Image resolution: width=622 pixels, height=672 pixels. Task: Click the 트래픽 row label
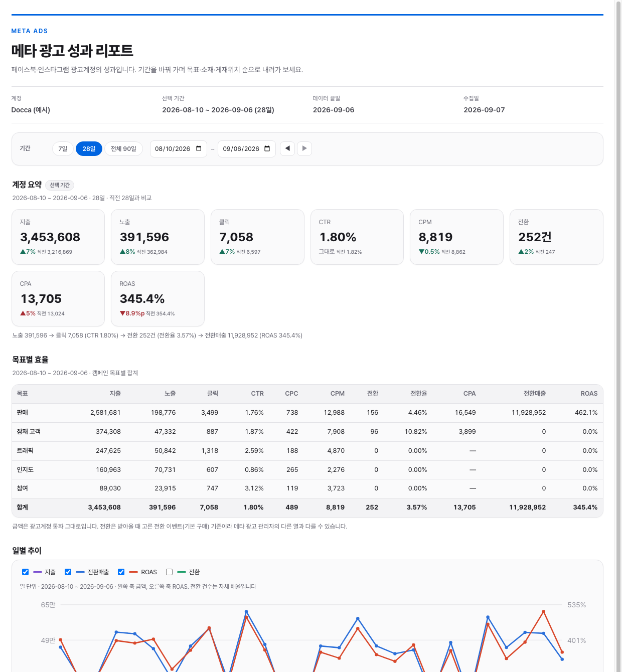click(25, 451)
